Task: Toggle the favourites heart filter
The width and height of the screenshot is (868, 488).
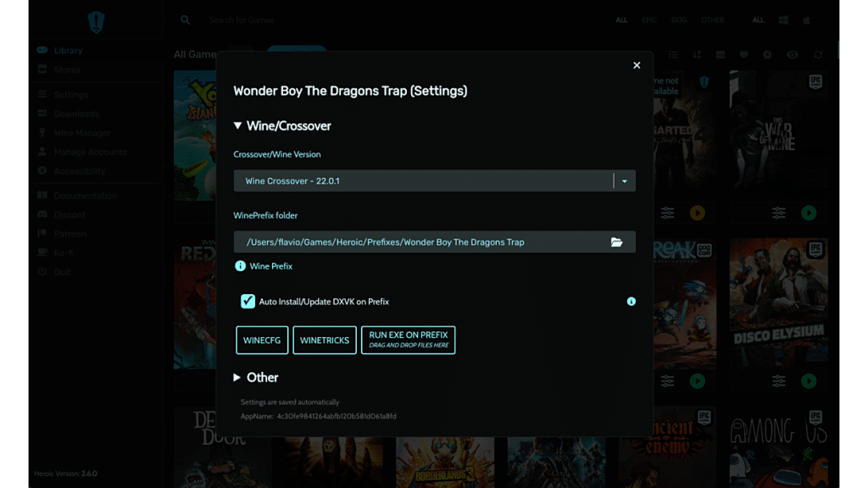Action: pos(743,54)
